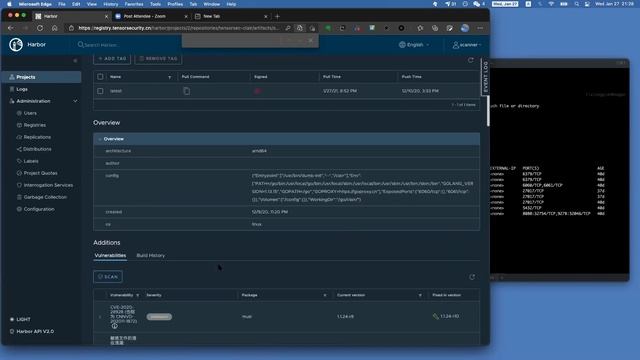The height and width of the screenshot is (360, 640).
Task: Expand the CVE-2020-28928 vulnerability row
Action: (100, 317)
